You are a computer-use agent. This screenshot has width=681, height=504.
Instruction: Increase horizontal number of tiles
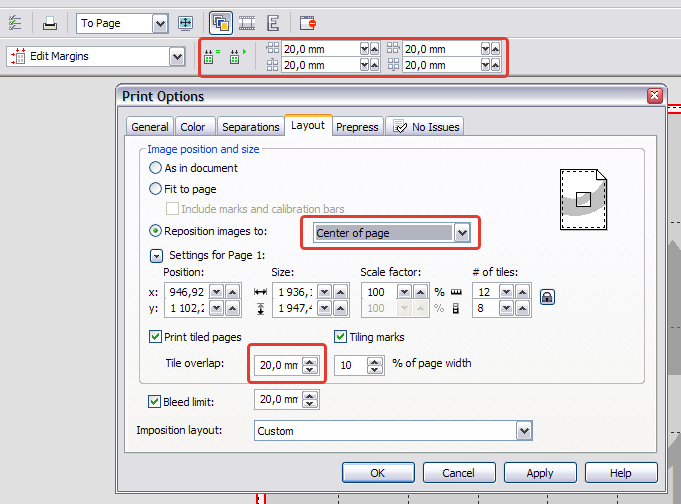point(522,292)
